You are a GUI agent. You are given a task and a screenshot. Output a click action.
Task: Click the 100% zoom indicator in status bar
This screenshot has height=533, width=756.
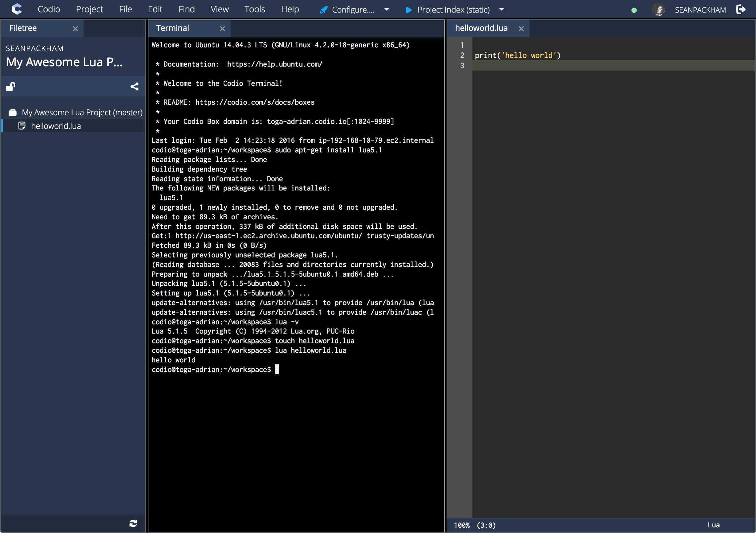tap(462, 525)
